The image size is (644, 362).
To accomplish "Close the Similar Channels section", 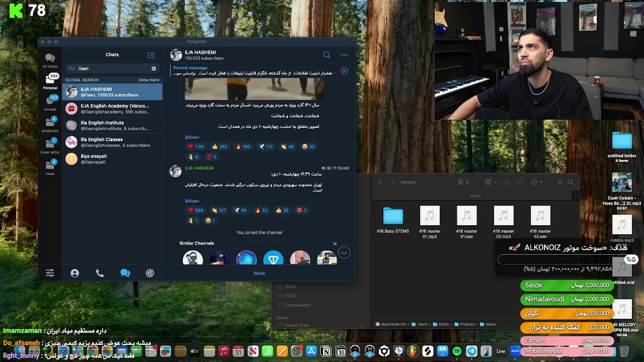I will tap(335, 244).
